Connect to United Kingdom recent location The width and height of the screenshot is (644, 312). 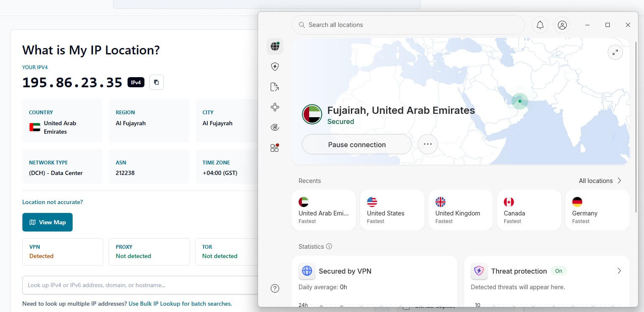click(x=461, y=210)
